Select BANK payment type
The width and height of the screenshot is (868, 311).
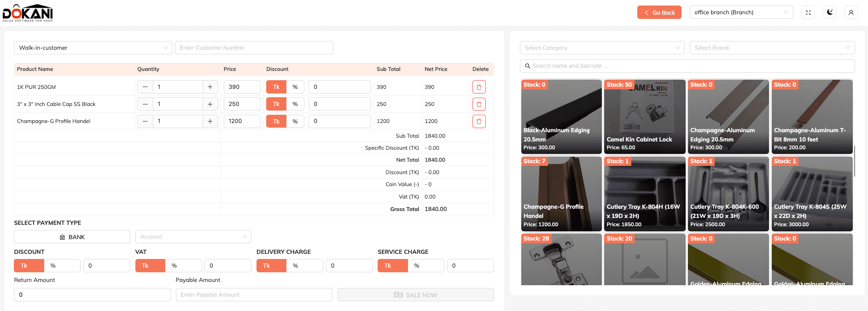click(72, 237)
